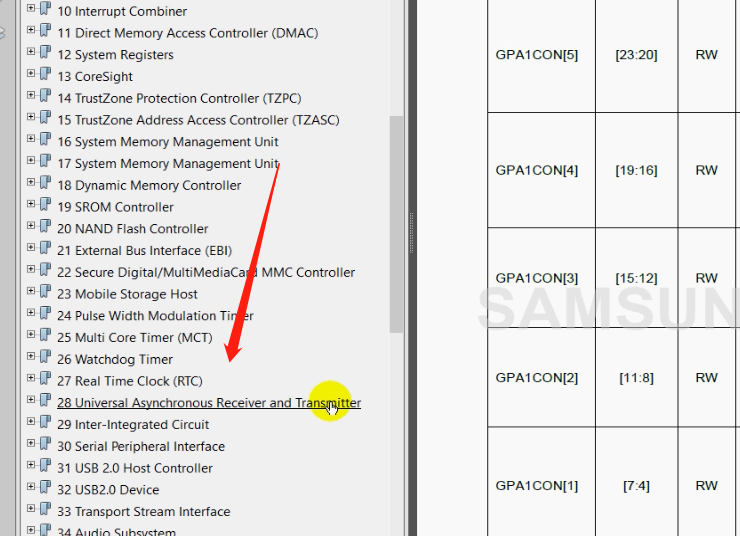Expand 25 Multi Core Timer (MCT) entry
The height and width of the screenshot is (536, 740).
tap(31, 337)
